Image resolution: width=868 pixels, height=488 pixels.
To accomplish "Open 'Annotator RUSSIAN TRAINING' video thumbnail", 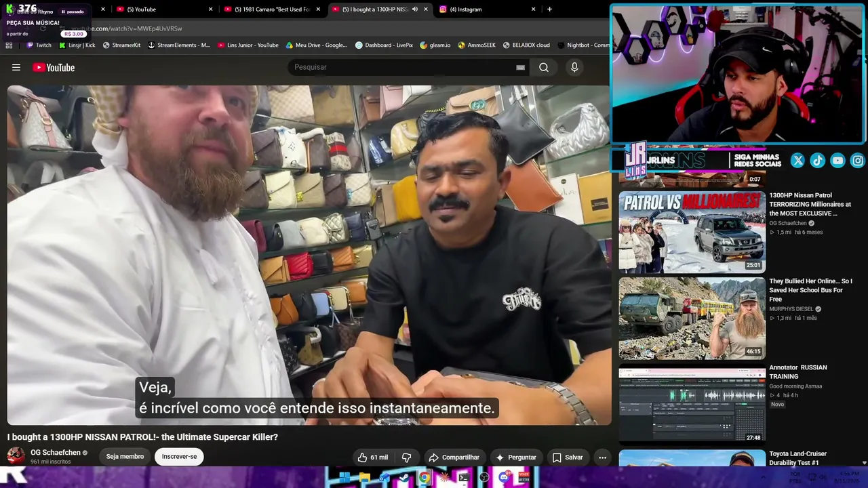I will click(x=692, y=405).
